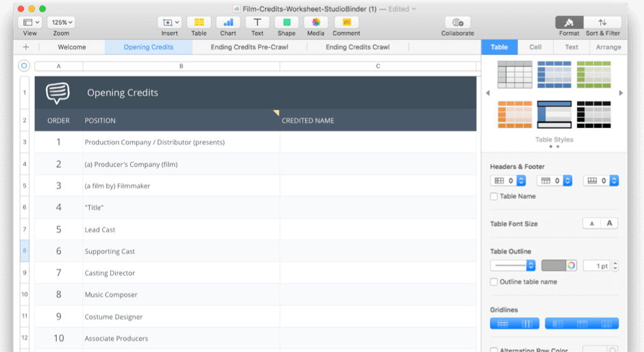Adjust outline width stepper arrows

pyautogui.click(x=615, y=266)
